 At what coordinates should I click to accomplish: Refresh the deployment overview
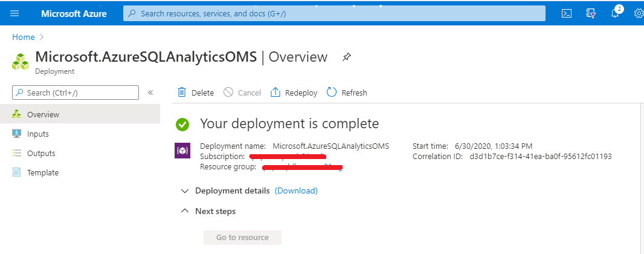[347, 93]
